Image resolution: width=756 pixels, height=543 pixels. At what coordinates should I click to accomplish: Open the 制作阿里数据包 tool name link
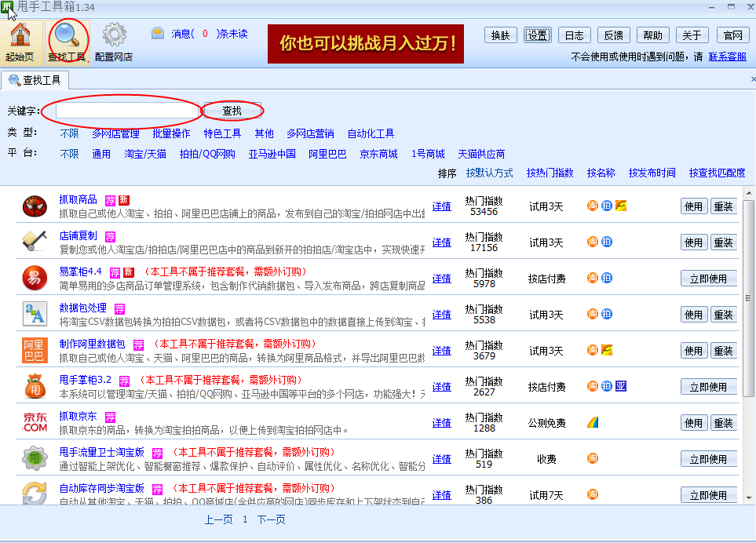(92, 344)
